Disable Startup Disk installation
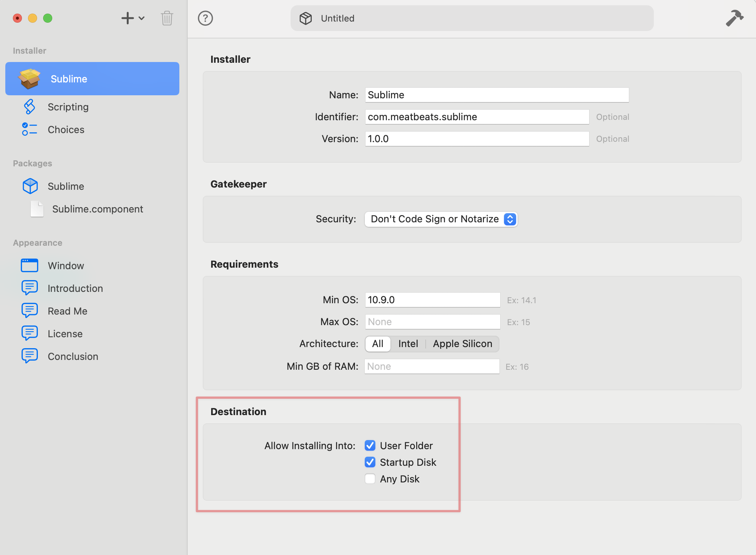Image resolution: width=756 pixels, height=555 pixels. pyautogui.click(x=370, y=462)
